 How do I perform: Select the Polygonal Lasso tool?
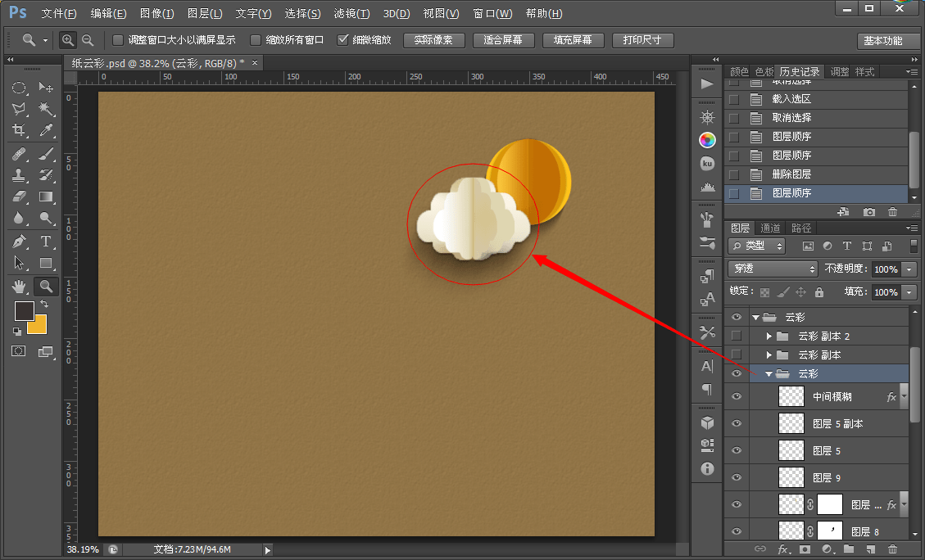pos(19,108)
